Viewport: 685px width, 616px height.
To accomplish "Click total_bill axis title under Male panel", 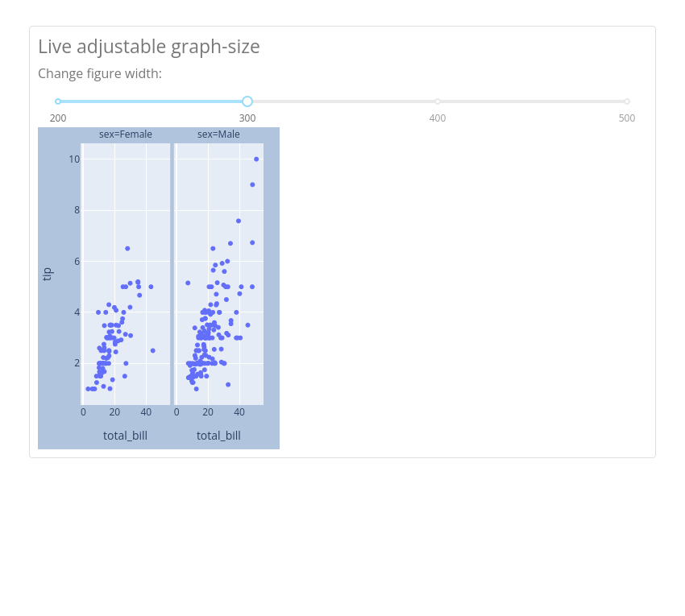I will click(x=218, y=436).
